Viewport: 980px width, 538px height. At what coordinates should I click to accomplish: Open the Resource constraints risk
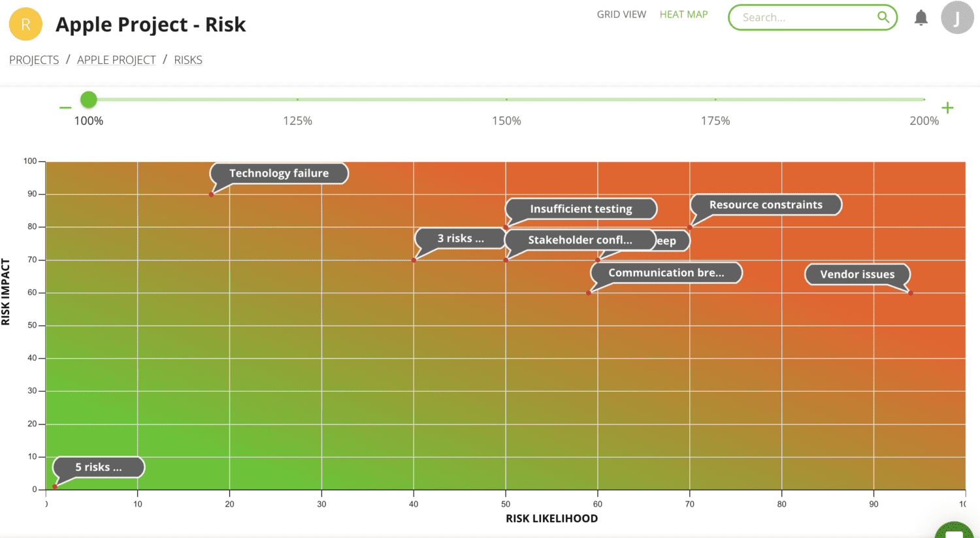point(766,204)
